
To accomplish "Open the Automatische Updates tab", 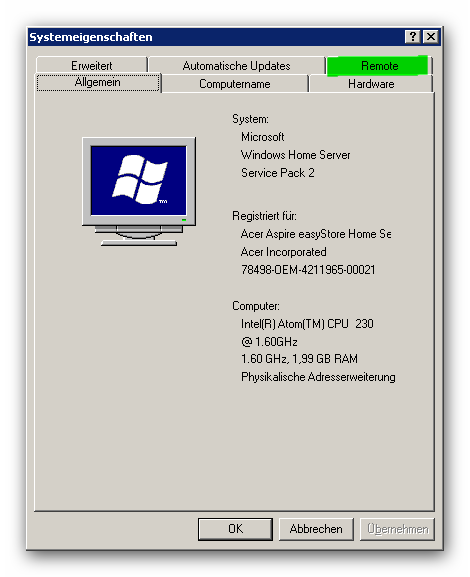I will pyautogui.click(x=237, y=65).
